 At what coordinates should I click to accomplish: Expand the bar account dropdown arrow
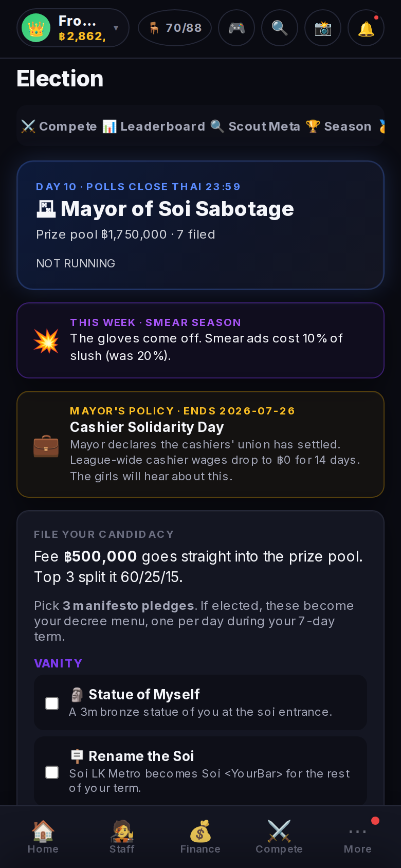pyautogui.click(x=116, y=28)
